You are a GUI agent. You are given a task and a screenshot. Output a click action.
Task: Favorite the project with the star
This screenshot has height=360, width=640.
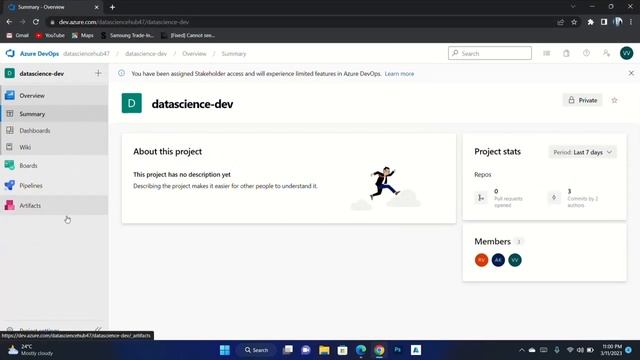point(614,100)
